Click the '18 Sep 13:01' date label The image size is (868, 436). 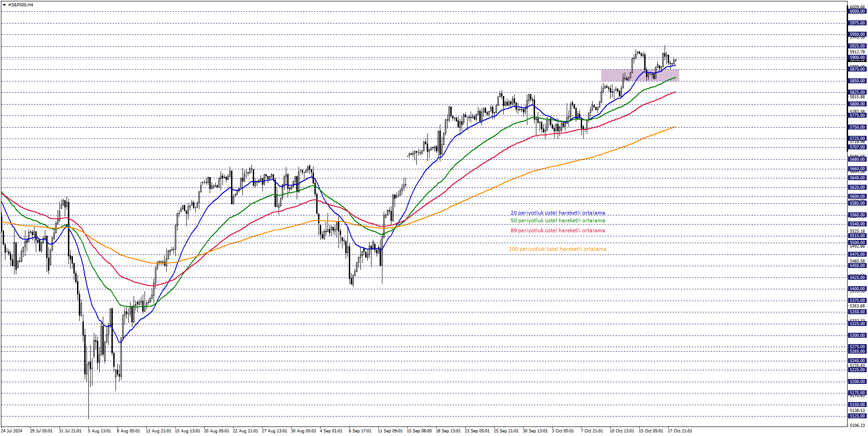[x=448, y=431]
